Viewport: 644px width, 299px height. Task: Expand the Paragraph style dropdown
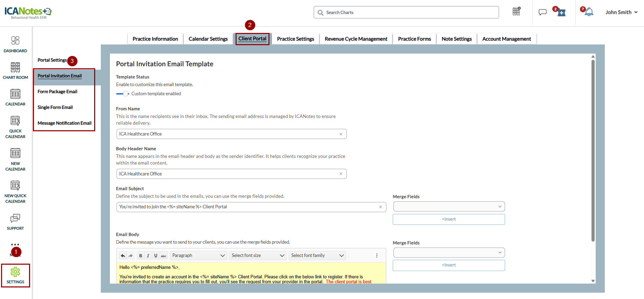(x=198, y=256)
